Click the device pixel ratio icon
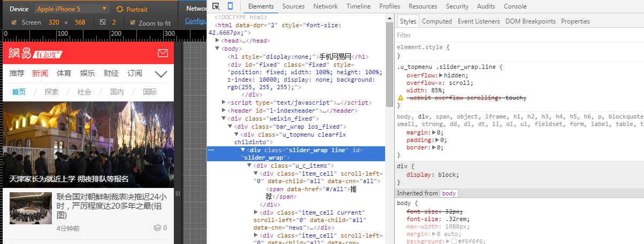The height and width of the screenshot is (244, 644). click(x=103, y=22)
